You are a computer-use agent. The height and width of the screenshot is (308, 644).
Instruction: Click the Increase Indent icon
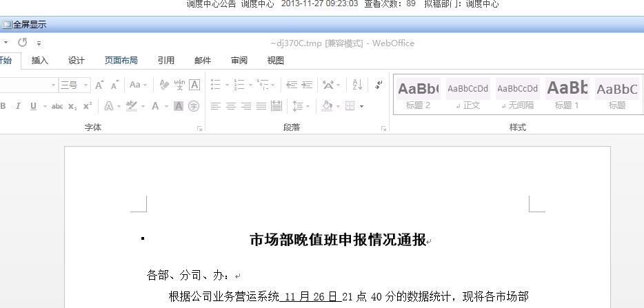[307, 85]
